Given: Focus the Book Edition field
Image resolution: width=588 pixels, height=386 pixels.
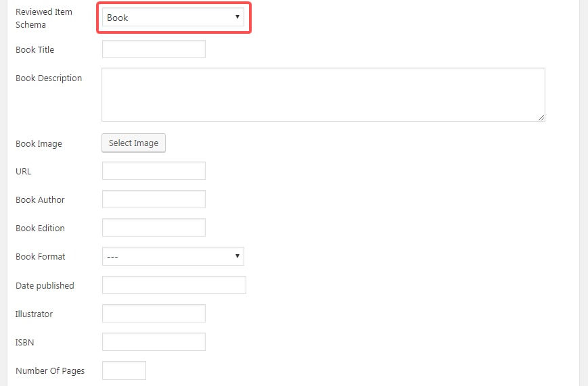Looking at the screenshot, I should tap(154, 228).
